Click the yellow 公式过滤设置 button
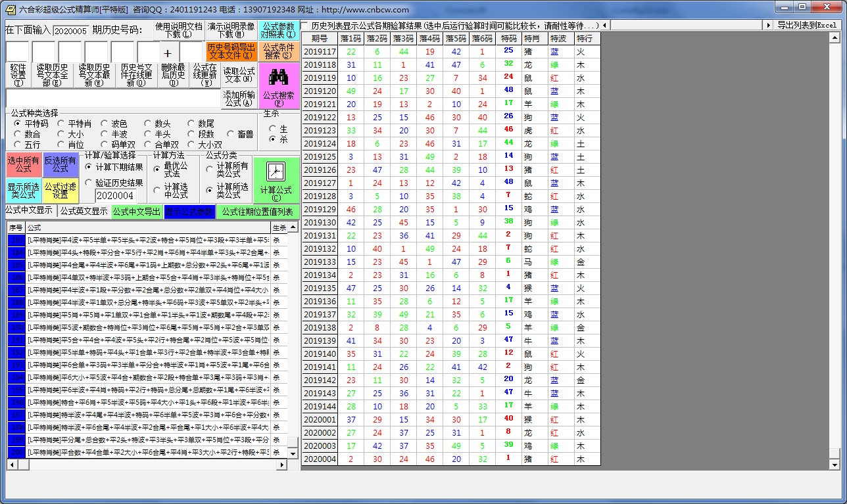The image size is (847, 504). [x=60, y=191]
